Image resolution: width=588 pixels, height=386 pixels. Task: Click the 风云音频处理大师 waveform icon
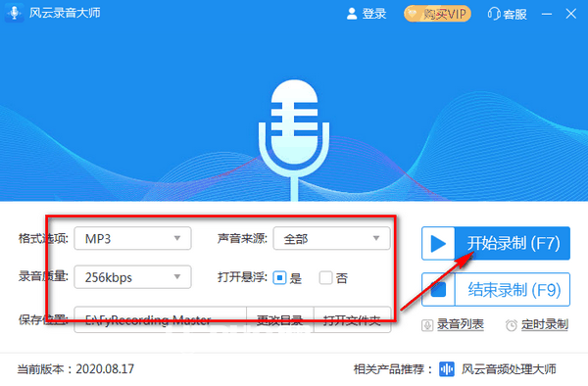(447, 369)
